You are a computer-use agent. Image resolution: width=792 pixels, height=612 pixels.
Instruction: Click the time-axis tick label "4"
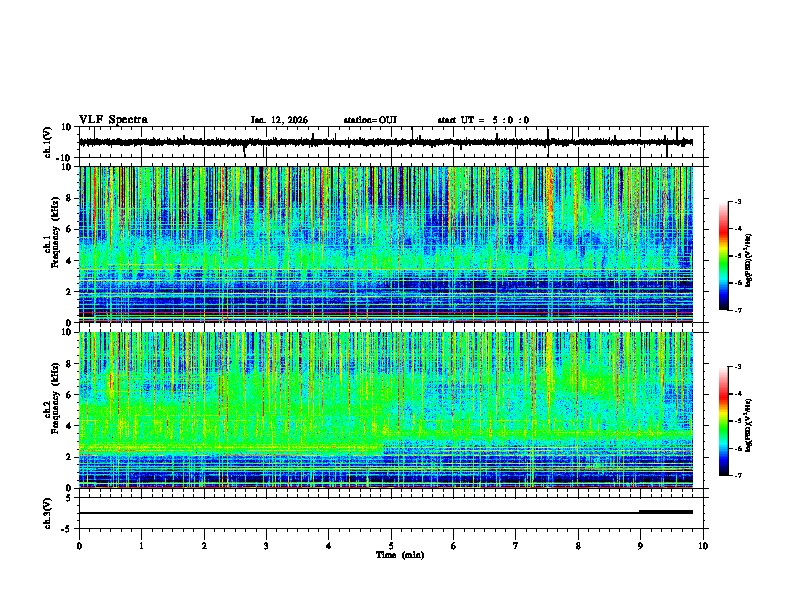[x=329, y=546]
